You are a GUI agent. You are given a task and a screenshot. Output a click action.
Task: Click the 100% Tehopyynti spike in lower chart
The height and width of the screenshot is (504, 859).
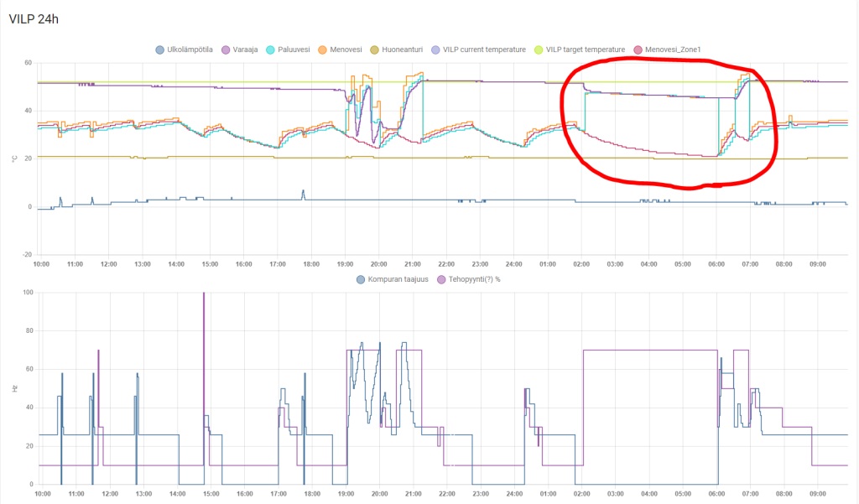click(204, 295)
